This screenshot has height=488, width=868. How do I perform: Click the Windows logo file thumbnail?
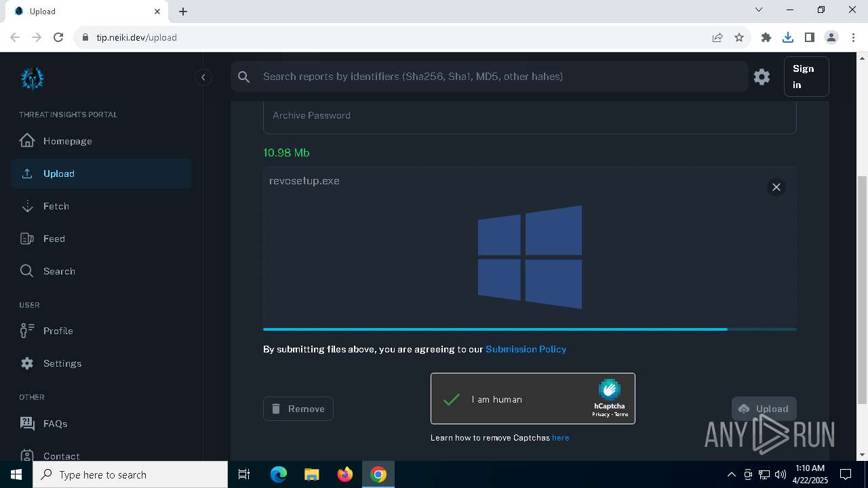[x=530, y=257]
